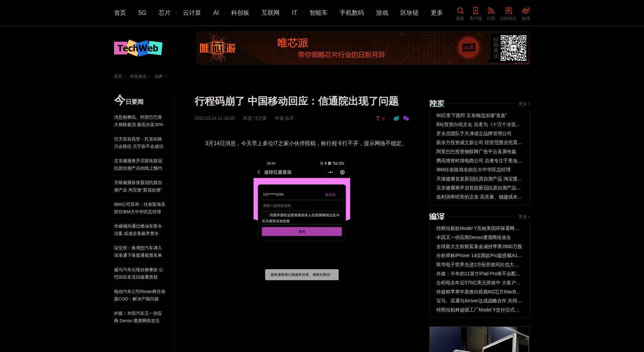This screenshot has height=352, width=644.
Task: Open 台积电去年近570亿美元营收 article
Action: pyautogui.click(x=478, y=283)
